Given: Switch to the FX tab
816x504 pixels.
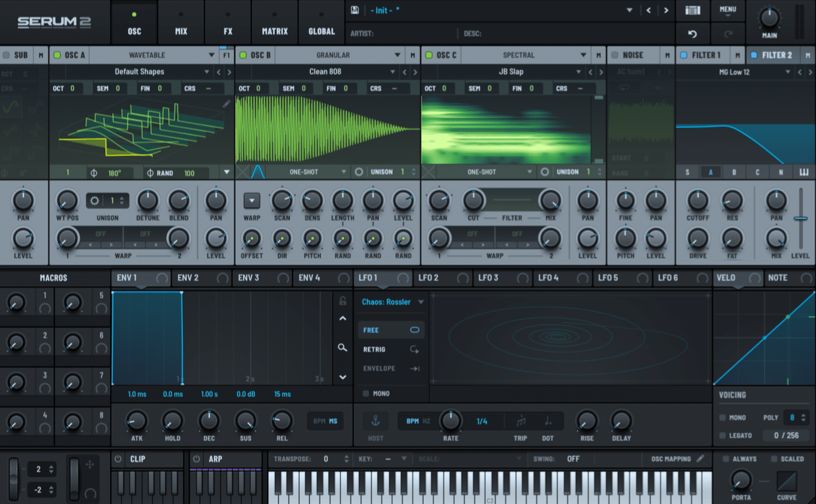Looking at the screenshot, I should [228, 22].
